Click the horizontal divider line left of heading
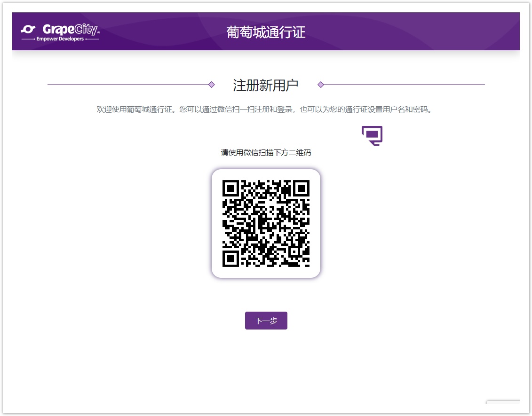This screenshot has width=532, height=416. (x=127, y=85)
